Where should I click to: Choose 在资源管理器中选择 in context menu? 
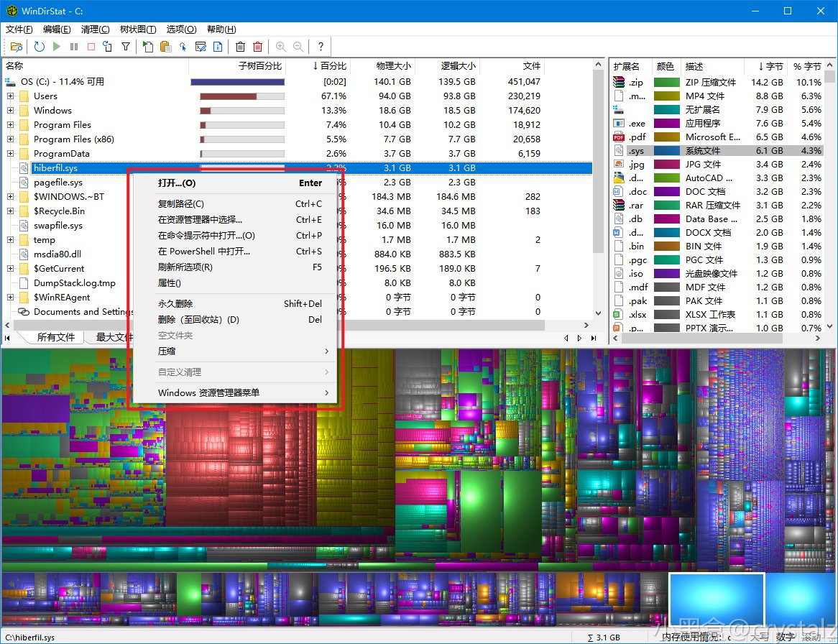click(x=234, y=220)
